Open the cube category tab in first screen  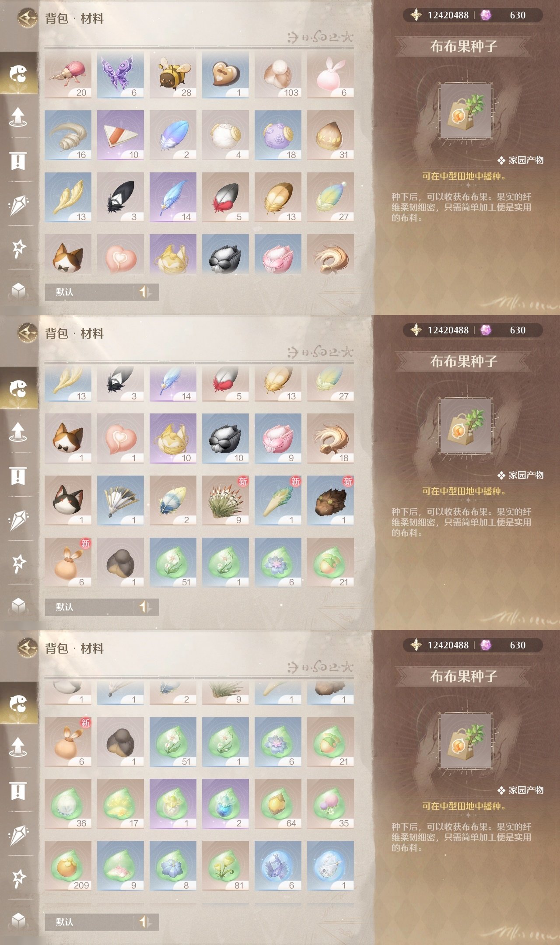point(18,290)
